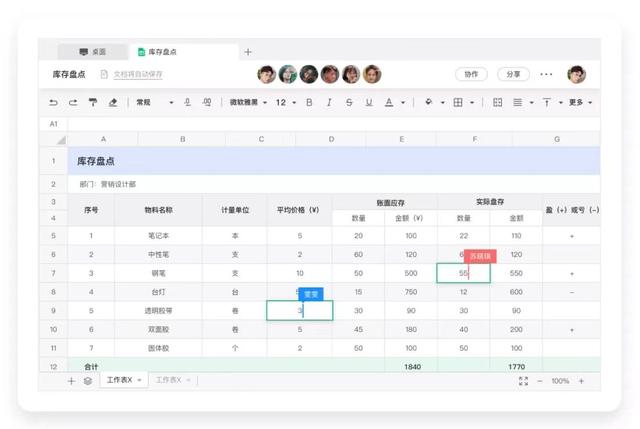Open the 微软雅黑 font dropdown
Image resolution: width=640 pixels, height=429 pixels.
pos(248,102)
